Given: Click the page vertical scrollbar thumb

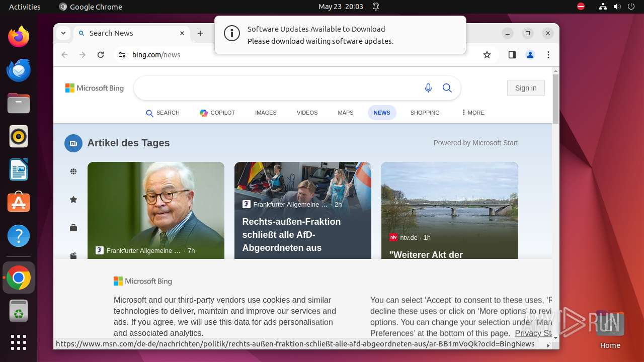Looking at the screenshot, I should (x=555, y=98).
